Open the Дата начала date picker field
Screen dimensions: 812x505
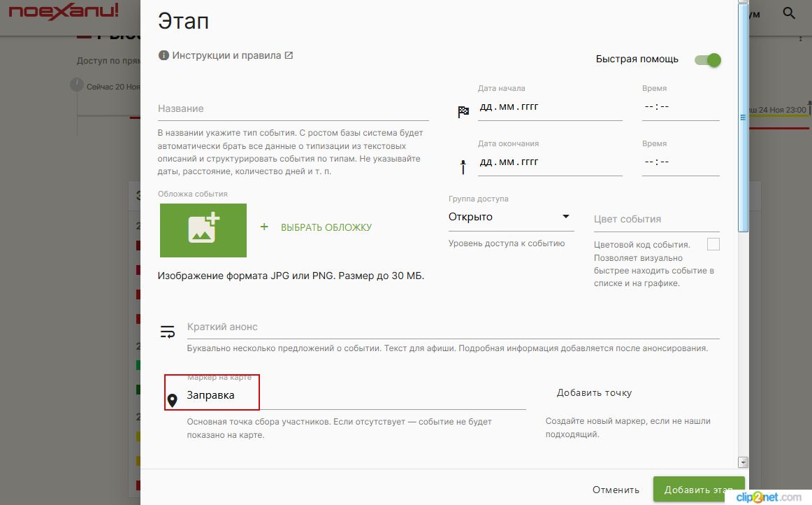[549, 107]
